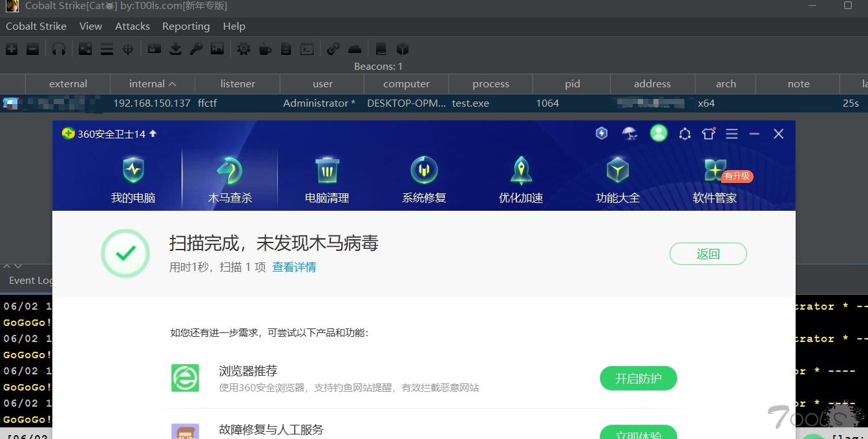Open the 系统修复 tab
This screenshot has height=439, width=868.
point(424,179)
